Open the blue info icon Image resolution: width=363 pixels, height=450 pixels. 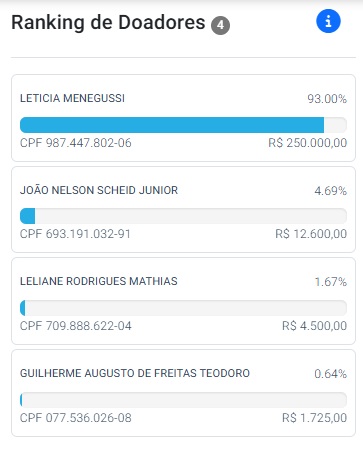pyautogui.click(x=328, y=21)
